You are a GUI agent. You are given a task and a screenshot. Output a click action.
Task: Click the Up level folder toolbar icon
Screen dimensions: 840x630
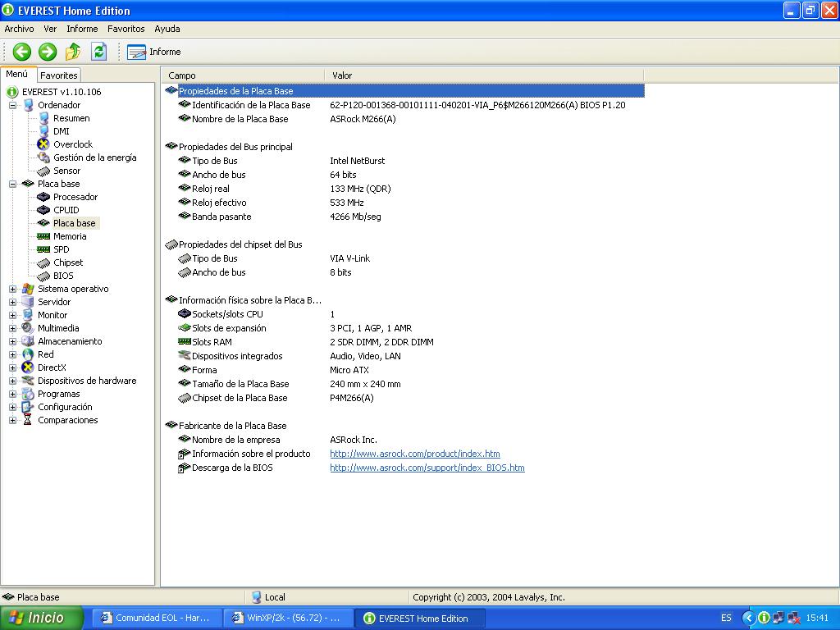click(73, 52)
